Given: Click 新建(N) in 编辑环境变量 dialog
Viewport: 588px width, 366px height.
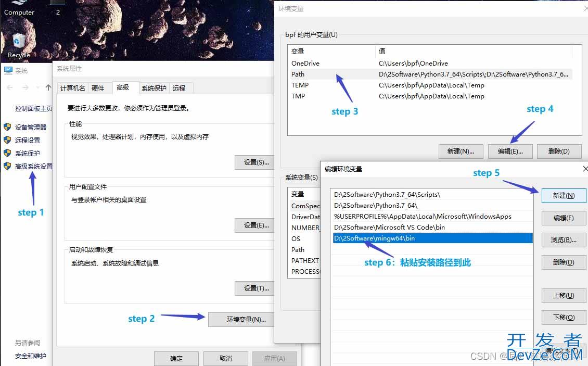Looking at the screenshot, I should 564,196.
